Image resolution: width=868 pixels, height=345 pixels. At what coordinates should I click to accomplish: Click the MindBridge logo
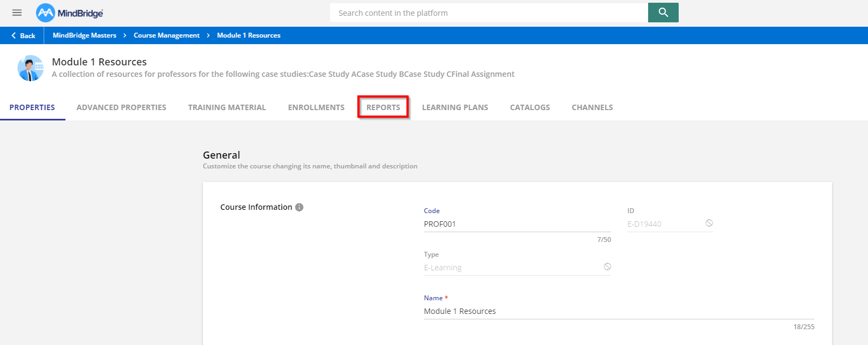click(x=70, y=13)
